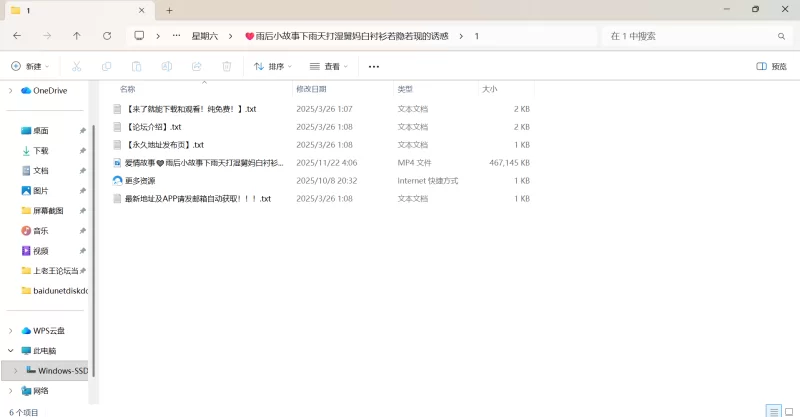Go up one folder with the Up arrow
800x417 pixels.
click(x=77, y=35)
